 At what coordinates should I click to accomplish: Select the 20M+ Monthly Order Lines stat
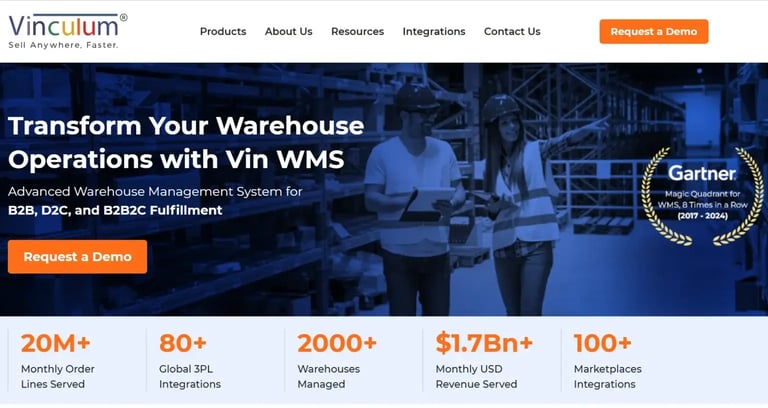click(58, 362)
